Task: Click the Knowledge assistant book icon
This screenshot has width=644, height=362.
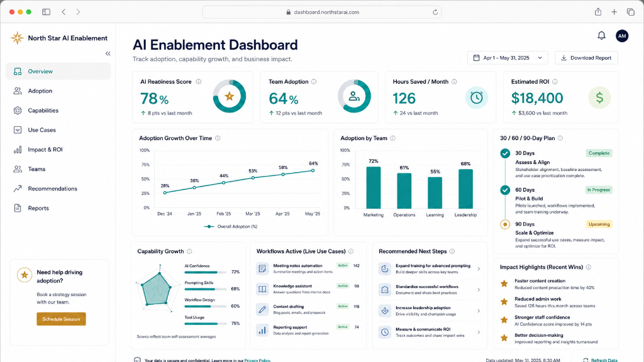Action: pyautogui.click(x=262, y=289)
